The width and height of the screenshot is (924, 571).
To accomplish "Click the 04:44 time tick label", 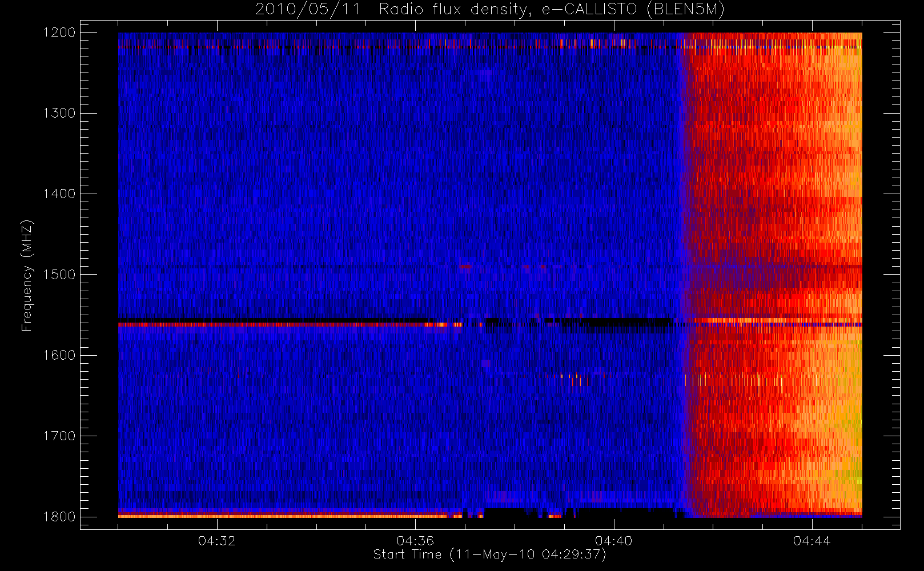I will point(812,541).
